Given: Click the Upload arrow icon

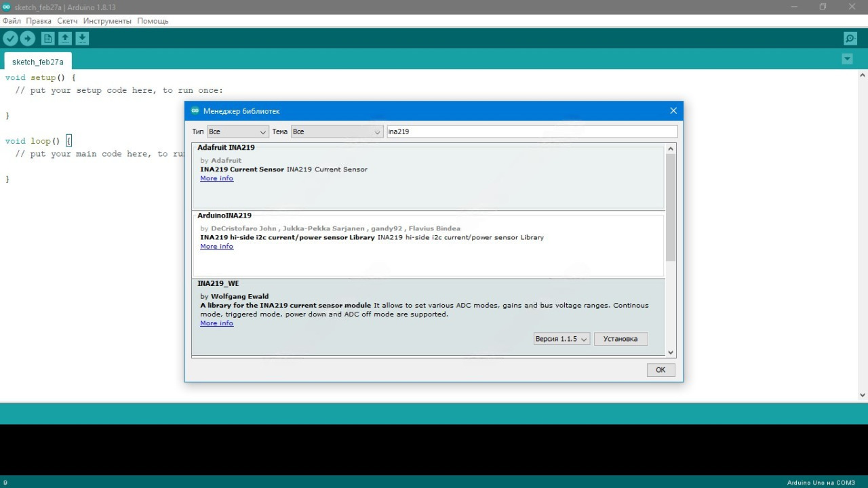Looking at the screenshot, I should [x=28, y=39].
